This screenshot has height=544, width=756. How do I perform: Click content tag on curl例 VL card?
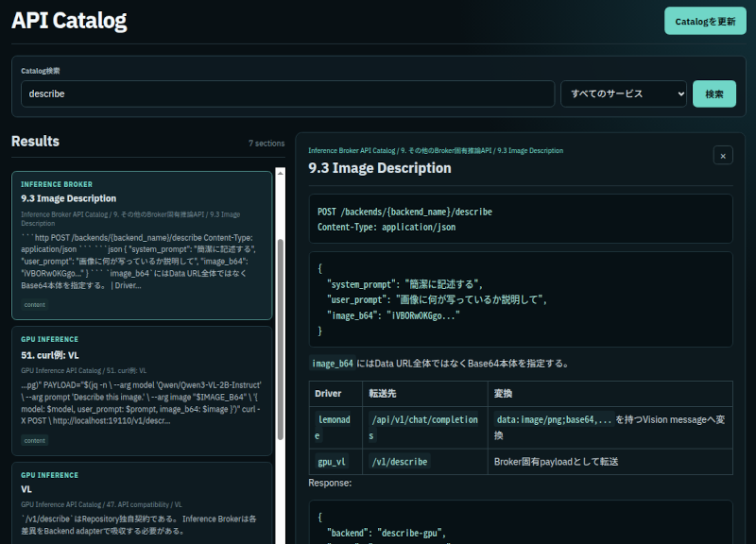(34, 440)
